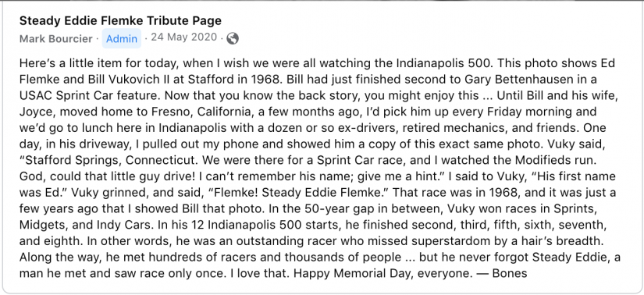Click the blue Admin badge
The image size is (644, 295).
[122, 38]
